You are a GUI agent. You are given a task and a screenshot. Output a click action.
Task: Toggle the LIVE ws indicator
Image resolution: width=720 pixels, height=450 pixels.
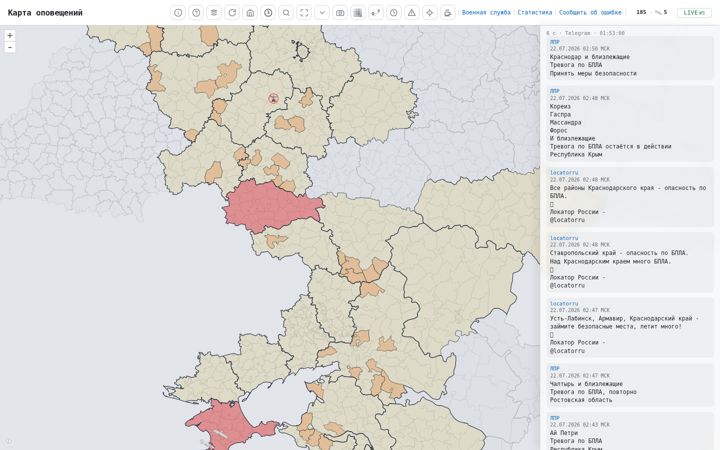pos(694,13)
